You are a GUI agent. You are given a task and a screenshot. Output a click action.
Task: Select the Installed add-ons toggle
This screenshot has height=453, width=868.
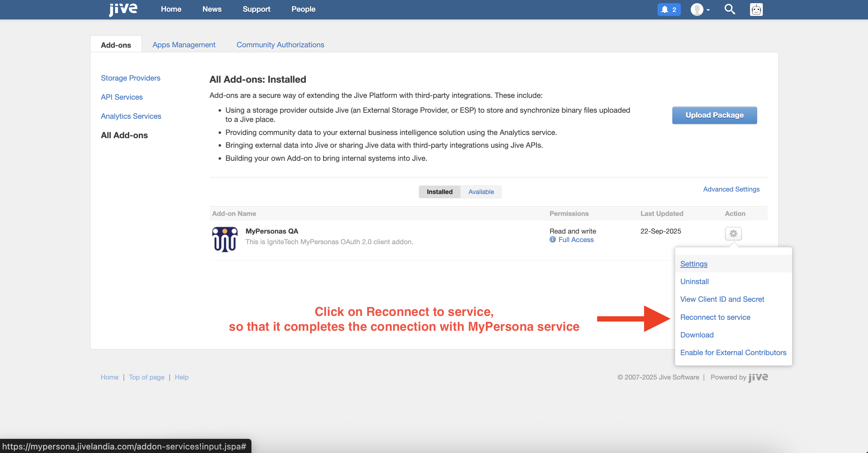tap(439, 192)
